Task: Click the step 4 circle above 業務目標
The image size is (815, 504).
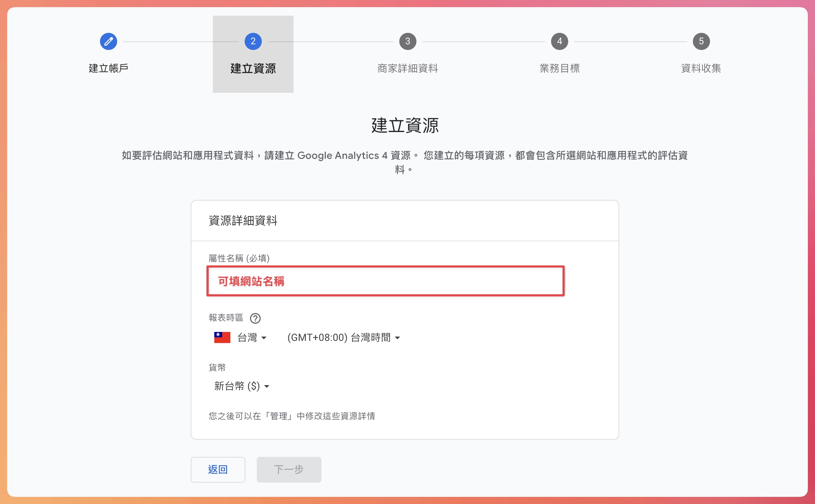Action: [x=559, y=41]
